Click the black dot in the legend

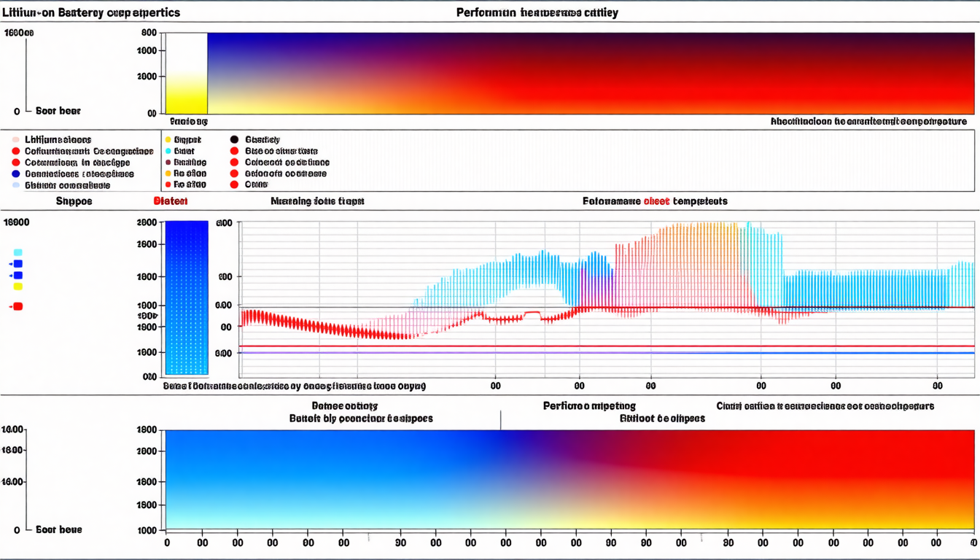(x=234, y=139)
